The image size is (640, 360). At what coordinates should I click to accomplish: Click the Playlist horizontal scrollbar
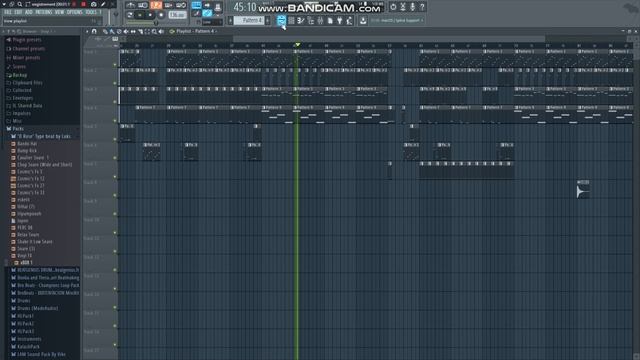[x=389, y=39]
